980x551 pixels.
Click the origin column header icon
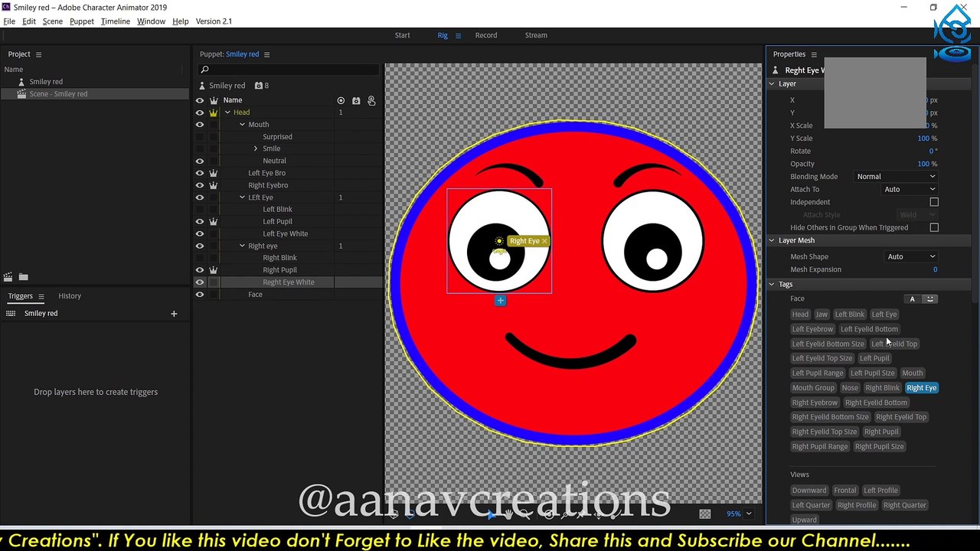[341, 100]
